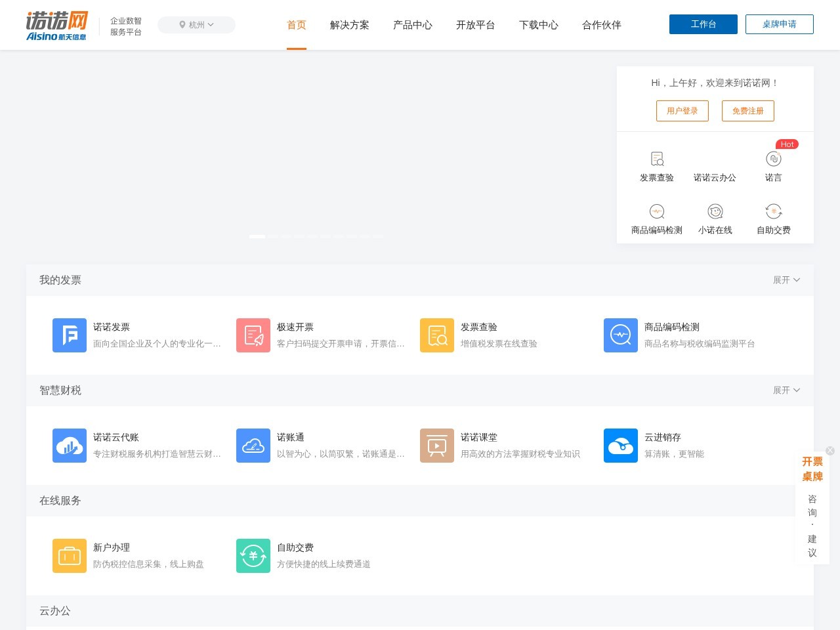The width and height of the screenshot is (840, 630).
Task: Click the 诺诺发票 title link
Action: coord(112,327)
